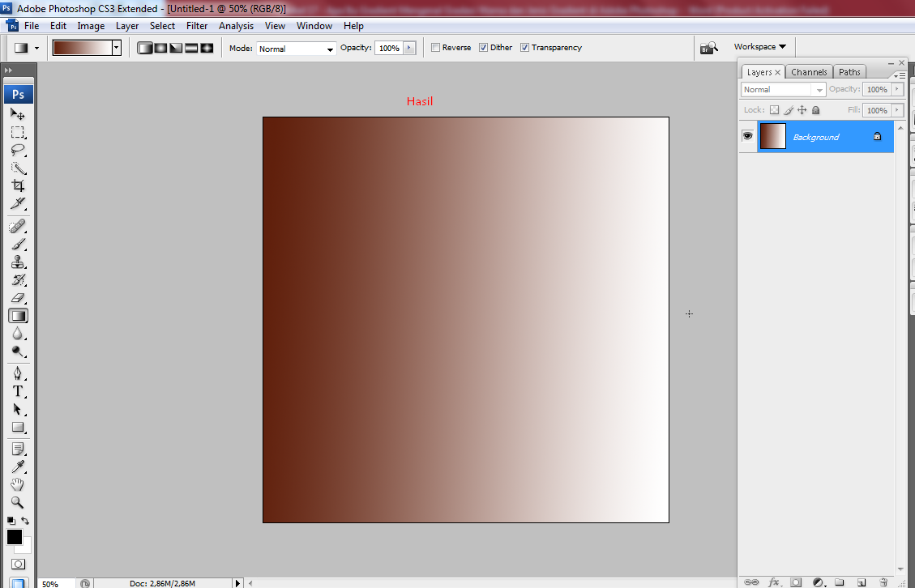This screenshot has height=588, width=915.
Task: Open Adobe Bridge from the options bar
Action: (x=709, y=47)
